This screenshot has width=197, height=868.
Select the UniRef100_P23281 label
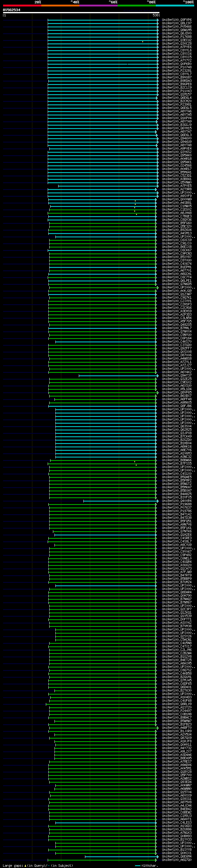(x=176, y=71)
